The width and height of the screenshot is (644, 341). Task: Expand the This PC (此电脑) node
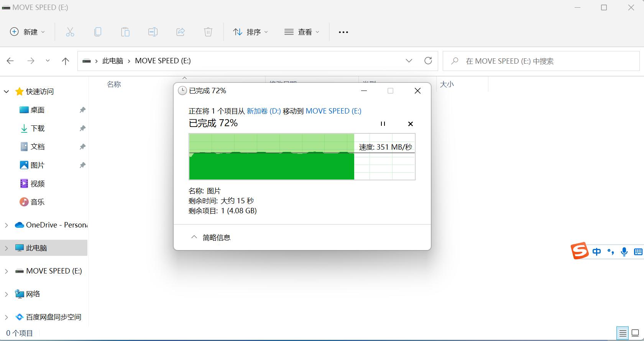(6, 248)
